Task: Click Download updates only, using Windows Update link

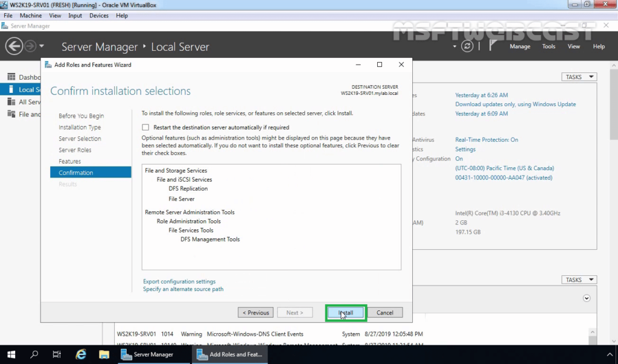Action: pos(515,104)
